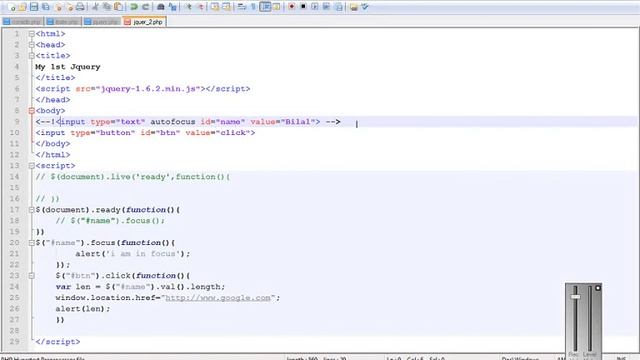640x360 pixels.
Task: Click the commented $(document).live line 14
Action: pos(133,177)
